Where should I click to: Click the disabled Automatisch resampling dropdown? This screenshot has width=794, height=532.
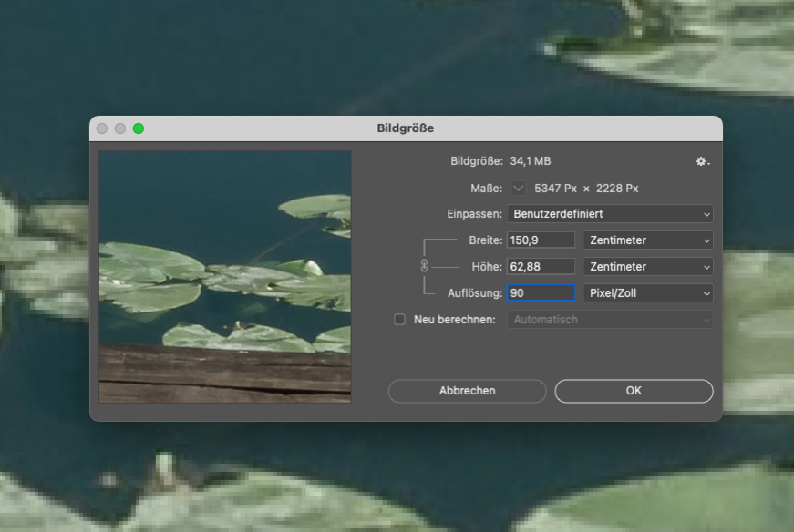pos(610,320)
